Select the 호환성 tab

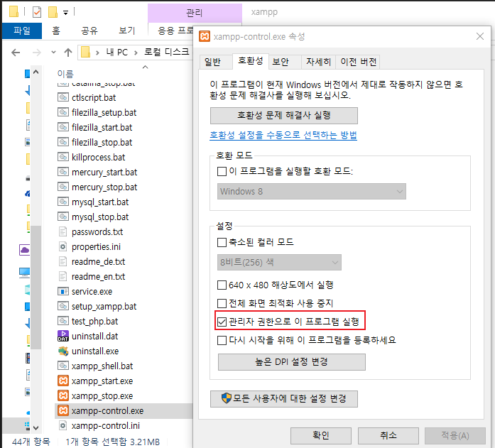click(251, 60)
